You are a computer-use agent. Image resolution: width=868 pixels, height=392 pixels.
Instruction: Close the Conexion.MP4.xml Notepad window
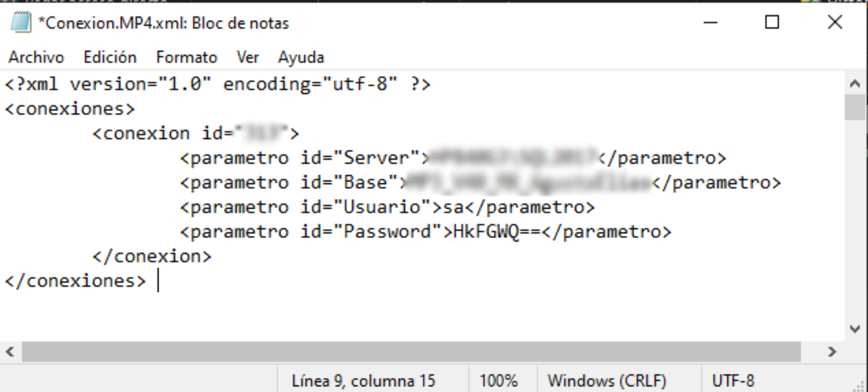pos(835,23)
